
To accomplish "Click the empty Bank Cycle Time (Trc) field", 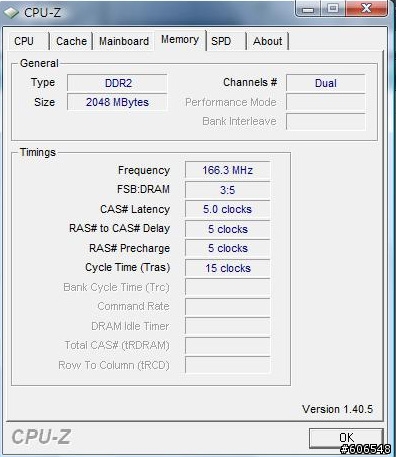I will pos(228,287).
